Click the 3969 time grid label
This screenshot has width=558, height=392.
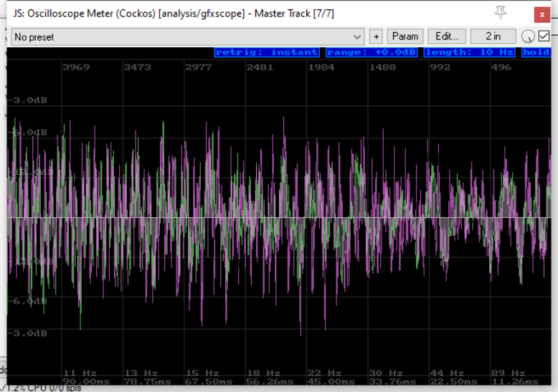(x=76, y=67)
